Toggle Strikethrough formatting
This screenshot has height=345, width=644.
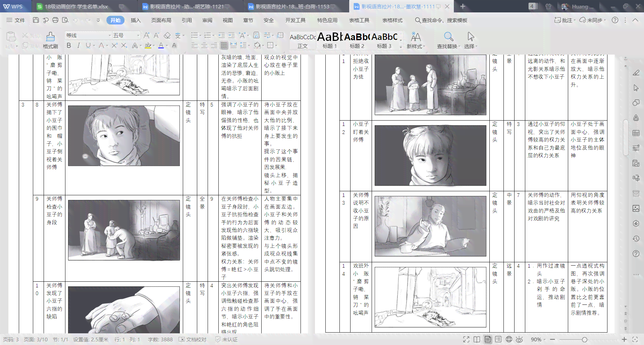101,45
